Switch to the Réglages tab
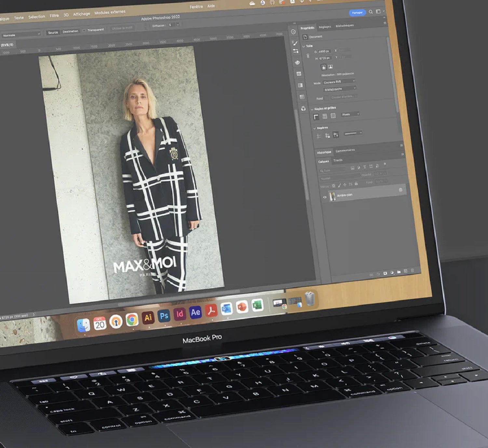The height and width of the screenshot is (448, 488). (325, 27)
